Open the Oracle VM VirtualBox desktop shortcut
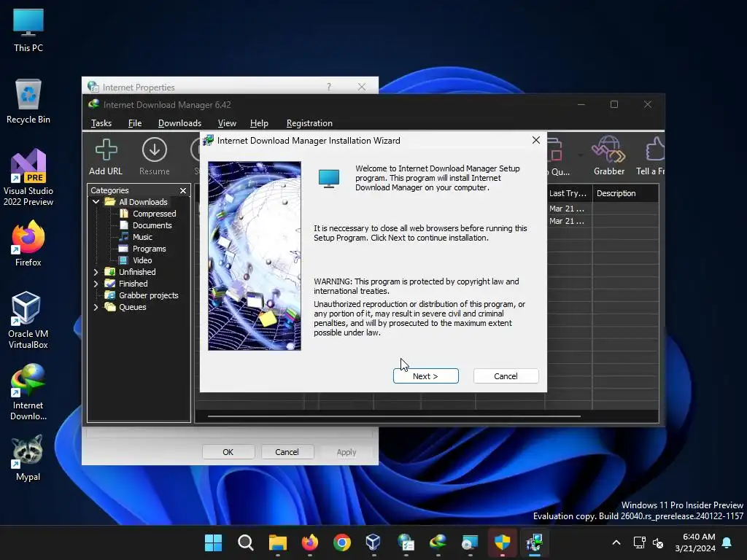The width and height of the screenshot is (747, 560). click(x=28, y=320)
